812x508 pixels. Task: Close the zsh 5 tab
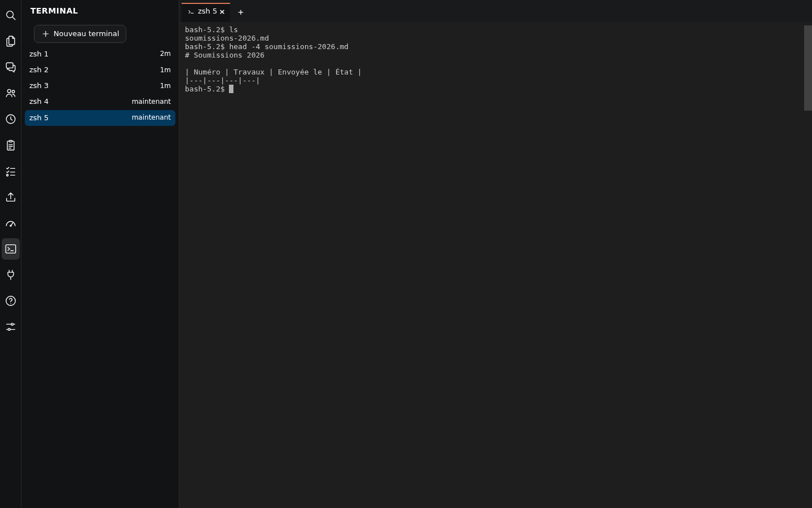point(222,12)
